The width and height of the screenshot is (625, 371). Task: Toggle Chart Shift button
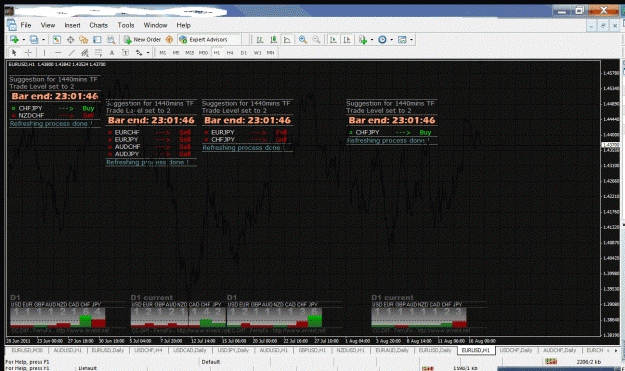(347, 39)
